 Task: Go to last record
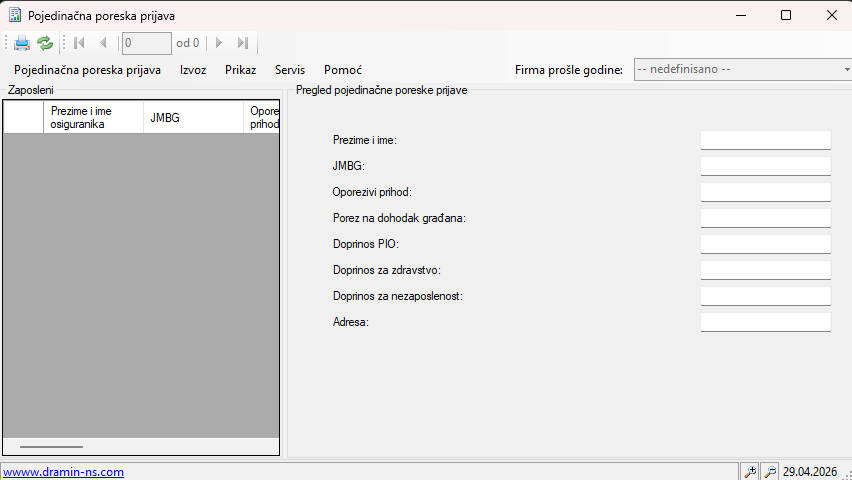(x=243, y=43)
